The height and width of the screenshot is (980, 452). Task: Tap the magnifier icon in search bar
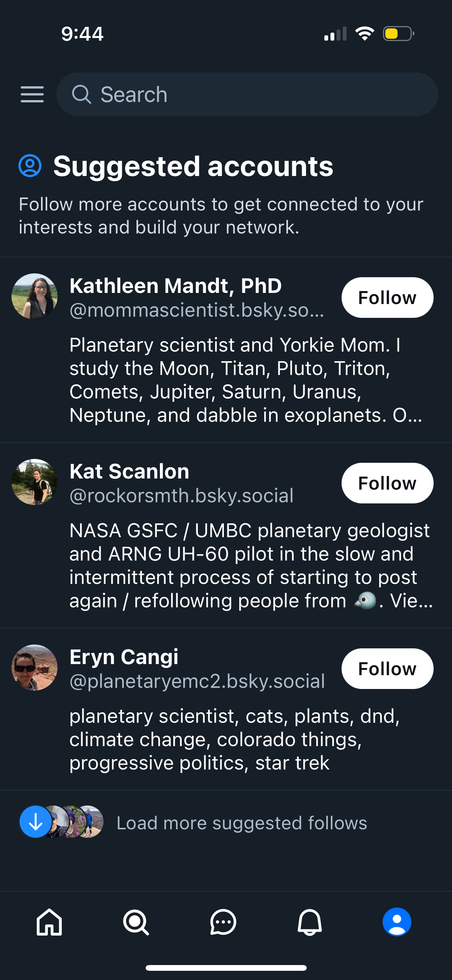click(x=81, y=94)
